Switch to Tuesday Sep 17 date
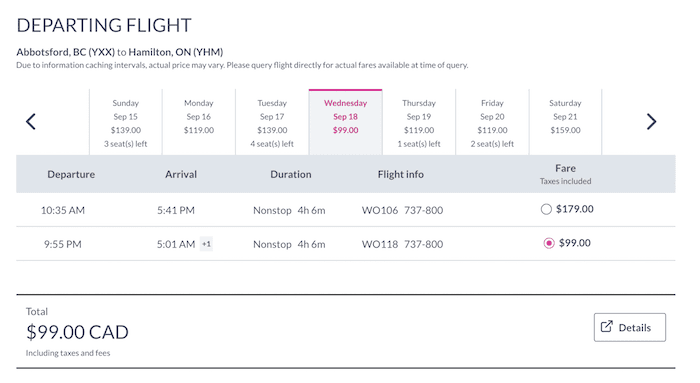Viewport: 700px width, 383px height. (272, 122)
